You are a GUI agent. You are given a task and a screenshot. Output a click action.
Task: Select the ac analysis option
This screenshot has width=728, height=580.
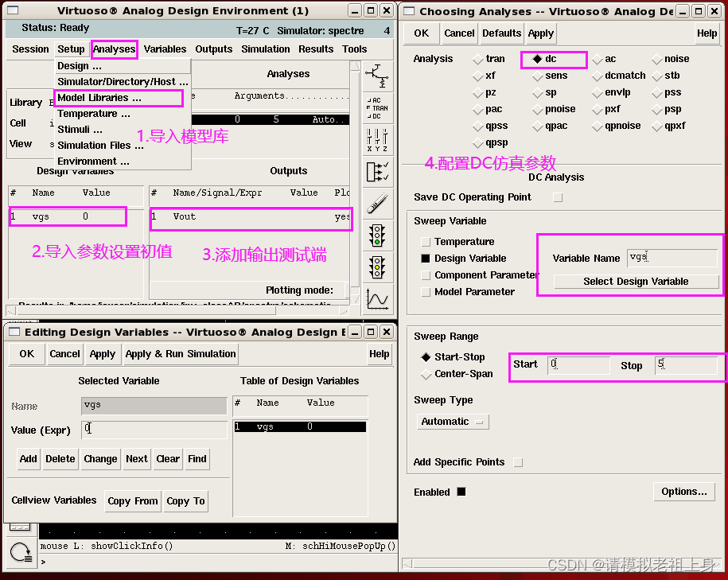tap(597, 59)
